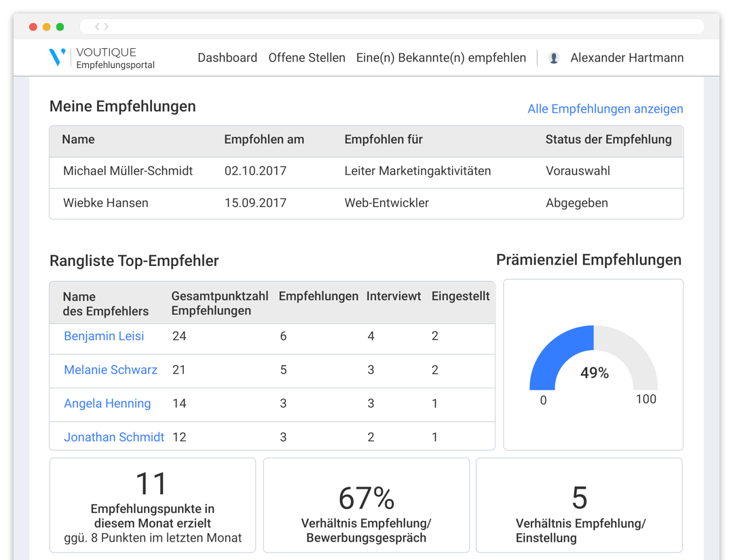
Task: Click Alle Empfehlungen anzeigen link
Action: pyautogui.click(x=605, y=109)
